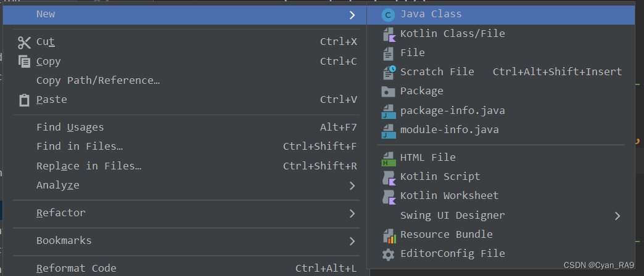
Task: Select Replace in Files entry
Action: coord(89,166)
